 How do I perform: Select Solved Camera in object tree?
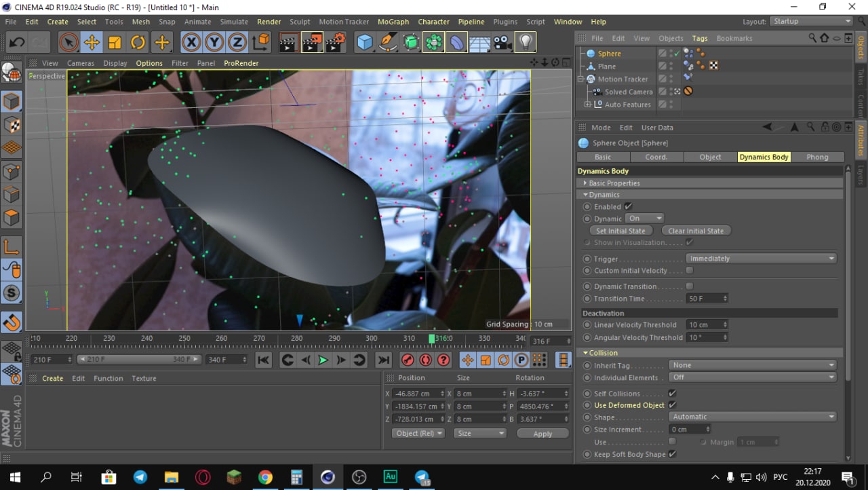[629, 92]
